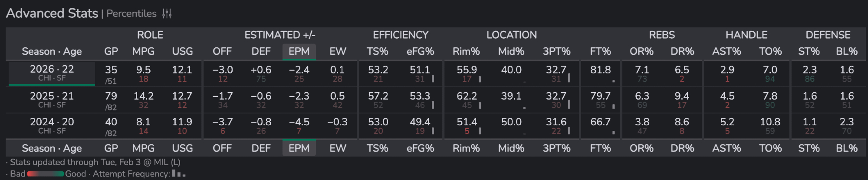Viewport: 868px width, 180px height.
Task: Click the 3PT% frequency bar in the 2026 row
Action: click(569, 78)
